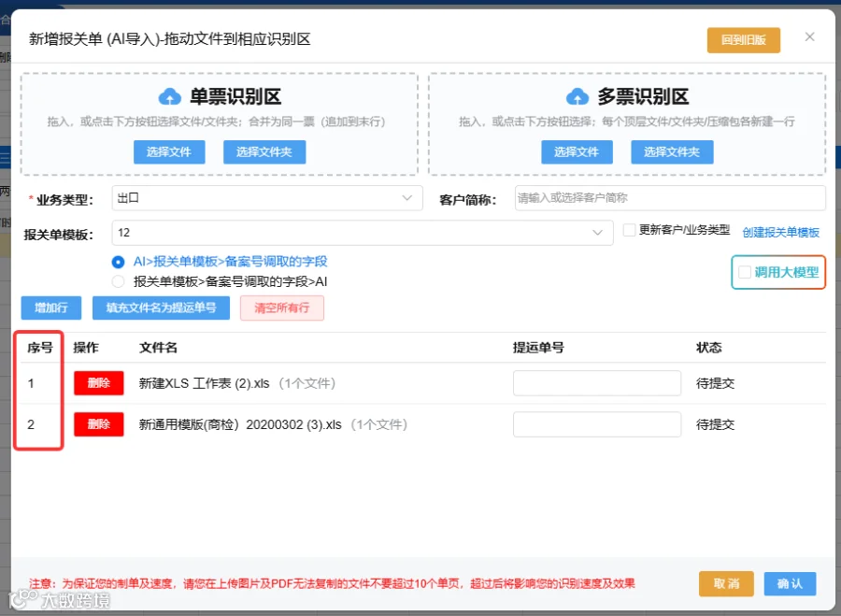
Task: Click 选择文件夹 in the 多票识别区
Action: [672, 151]
